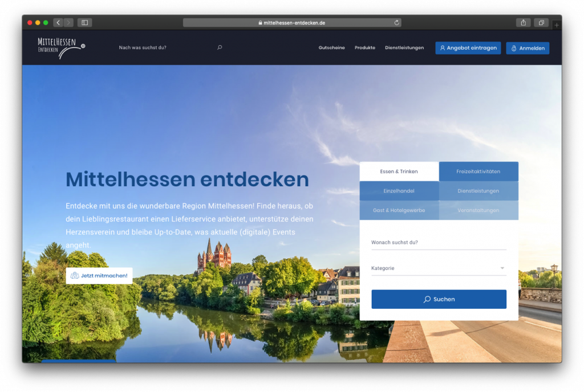
Task: Select the Gast & Hotelgewerbe tab
Action: (x=399, y=210)
